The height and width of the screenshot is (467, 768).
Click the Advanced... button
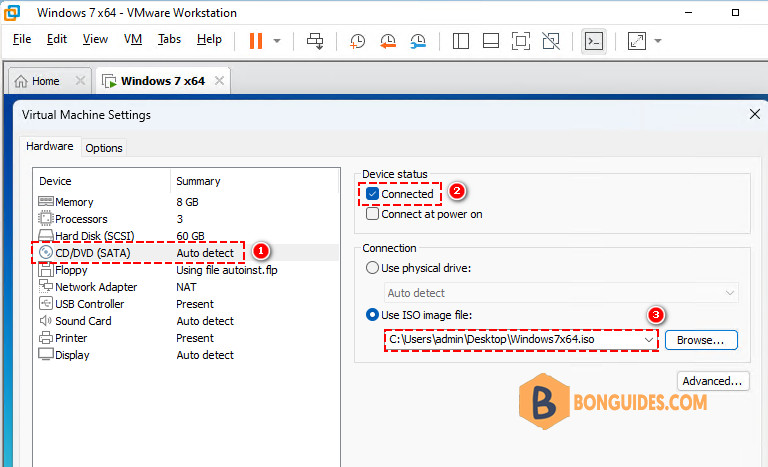point(713,381)
